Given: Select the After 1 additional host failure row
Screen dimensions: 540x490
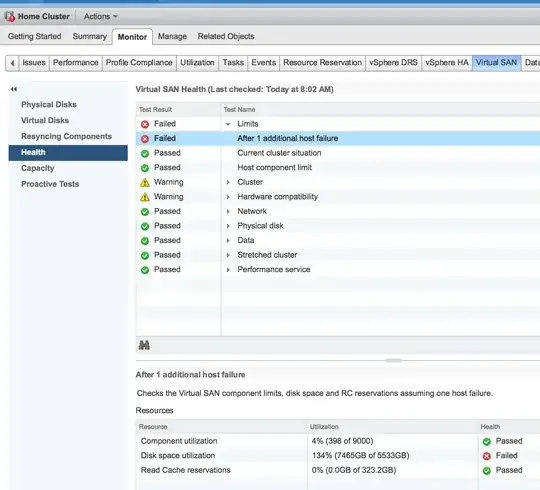Looking at the screenshot, I should (x=338, y=138).
